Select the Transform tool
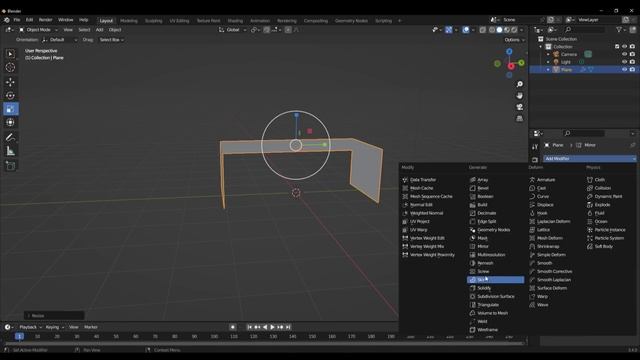 [x=10, y=122]
